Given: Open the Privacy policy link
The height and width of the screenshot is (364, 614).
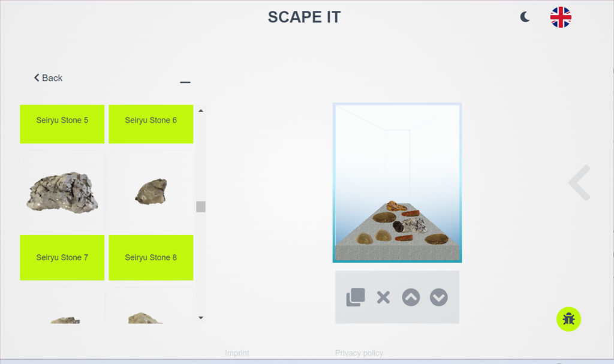Looking at the screenshot, I should [359, 353].
